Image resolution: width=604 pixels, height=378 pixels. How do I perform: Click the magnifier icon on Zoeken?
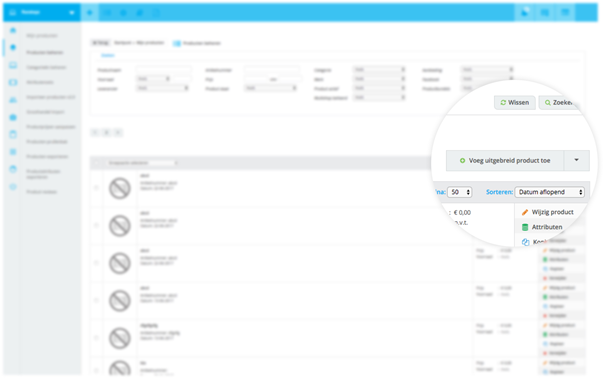547,102
